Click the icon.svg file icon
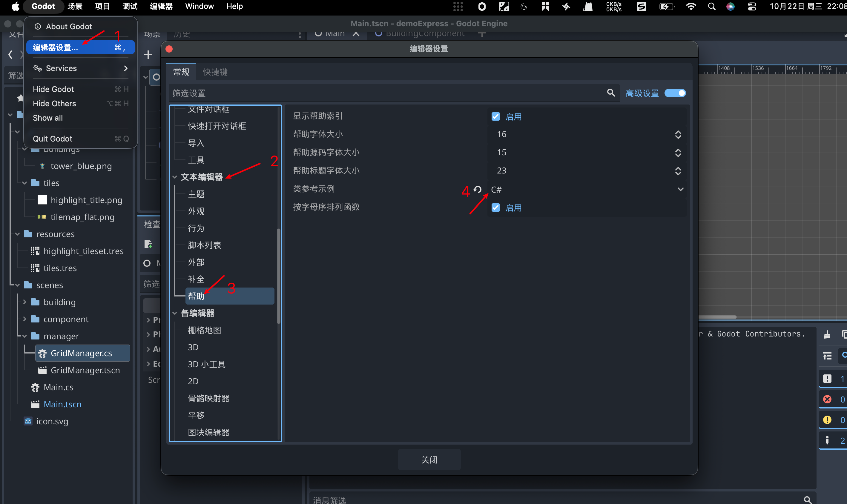This screenshot has height=504, width=847. (28, 421)
